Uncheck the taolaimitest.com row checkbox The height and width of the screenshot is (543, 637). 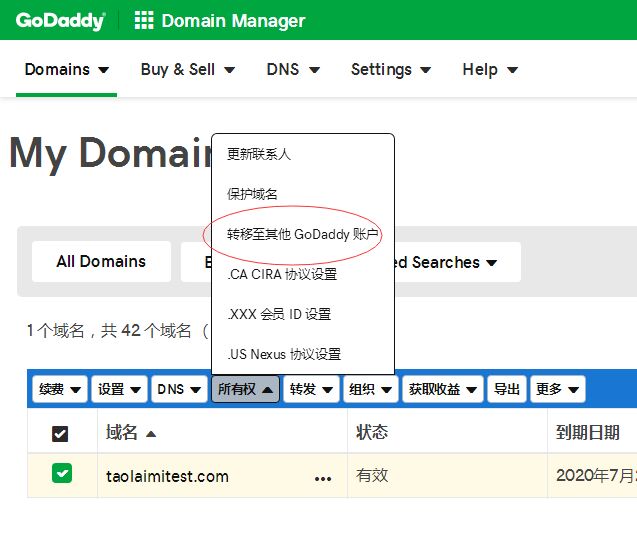(x=62, y=473)
